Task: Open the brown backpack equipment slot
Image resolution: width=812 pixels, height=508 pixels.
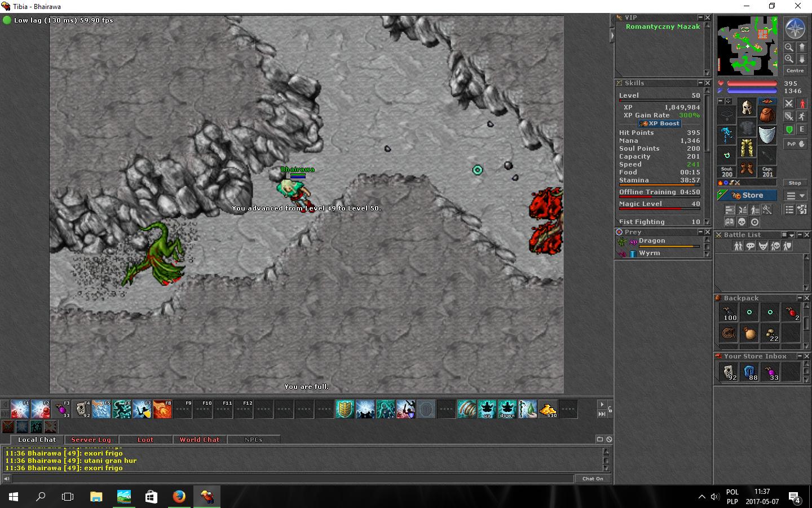Action: pyautogui.click(x=767, y=115)
